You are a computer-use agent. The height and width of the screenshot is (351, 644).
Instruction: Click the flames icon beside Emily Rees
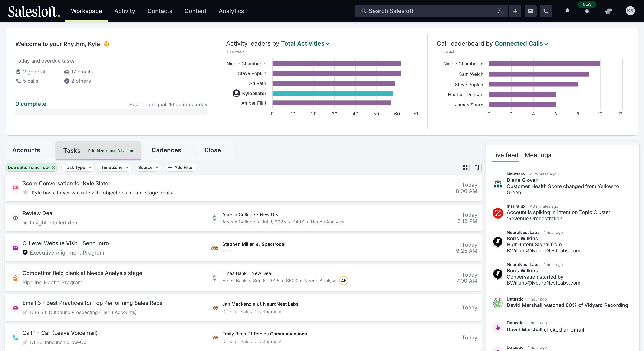coord(214,338)
